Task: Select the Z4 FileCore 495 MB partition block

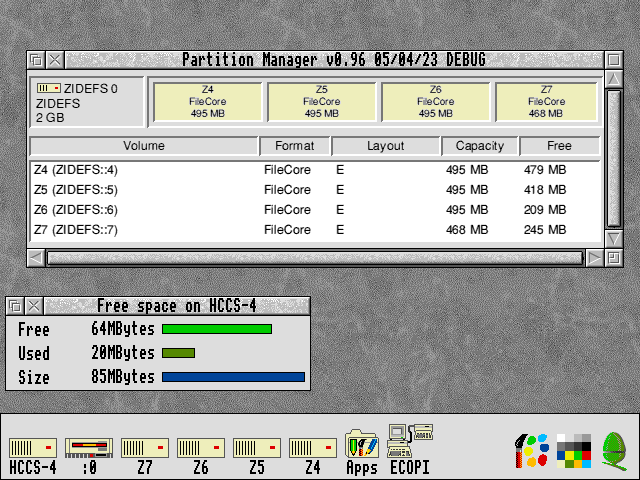Action: click(x=207, y=102)
